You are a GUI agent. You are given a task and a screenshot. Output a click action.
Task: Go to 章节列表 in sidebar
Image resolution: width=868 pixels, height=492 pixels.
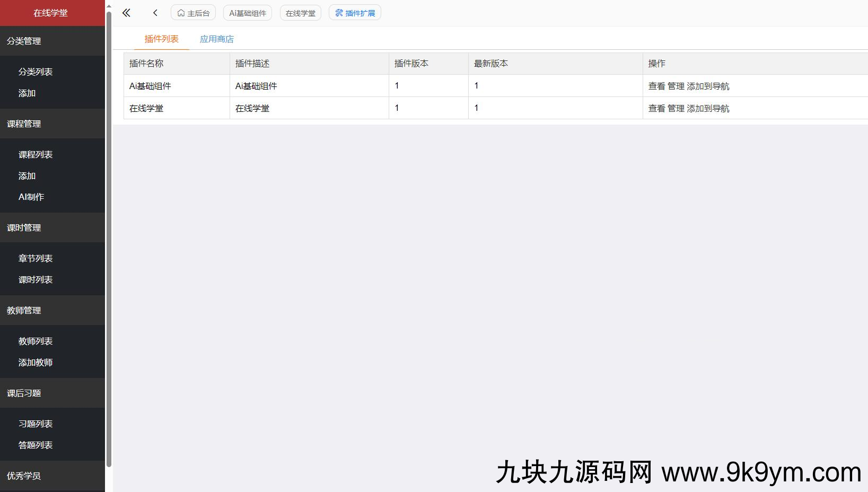(36, 258)
